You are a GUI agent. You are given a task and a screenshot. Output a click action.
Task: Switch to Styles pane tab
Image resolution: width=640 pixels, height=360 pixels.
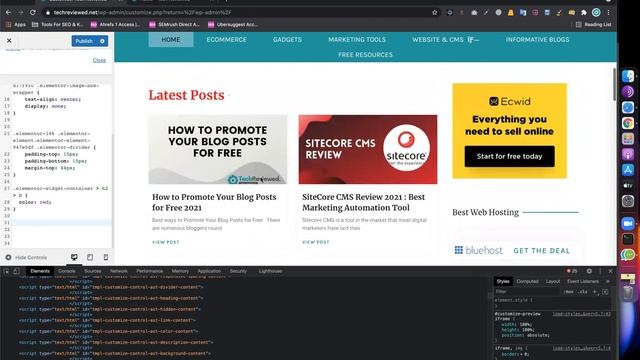click(503, 281)
